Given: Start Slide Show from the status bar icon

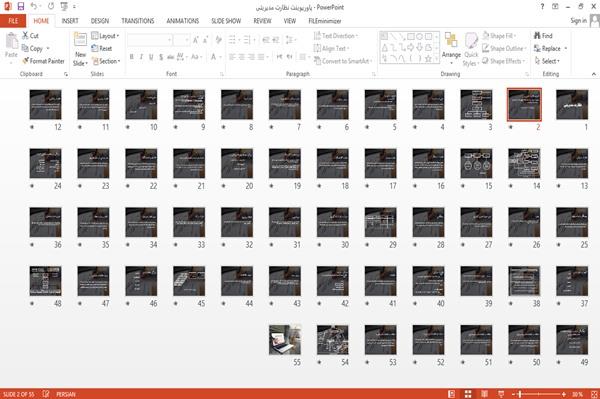Looking at the screenshot, I should [x=501, y=394].
